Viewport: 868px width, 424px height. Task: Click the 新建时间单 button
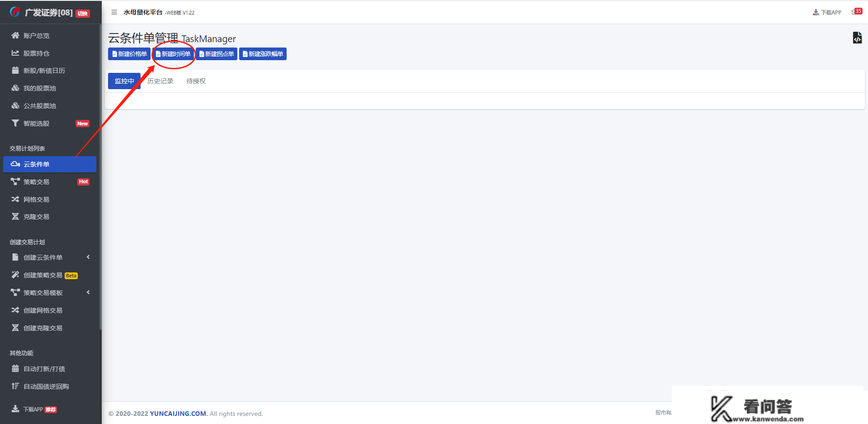point(173,54)
